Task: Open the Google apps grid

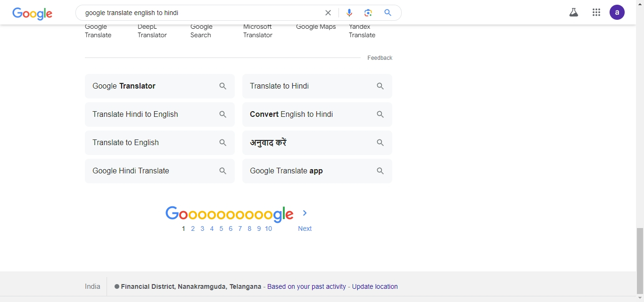Action: [596, 13]
